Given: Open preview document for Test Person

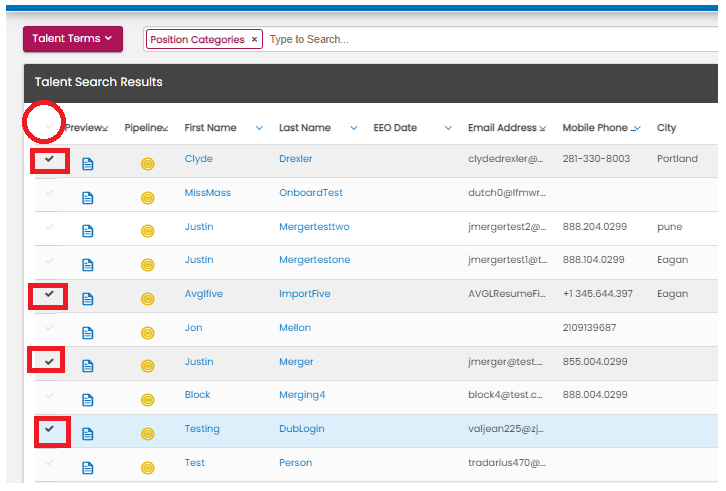Looking at the screenshot, I should [x=88, y=468].
